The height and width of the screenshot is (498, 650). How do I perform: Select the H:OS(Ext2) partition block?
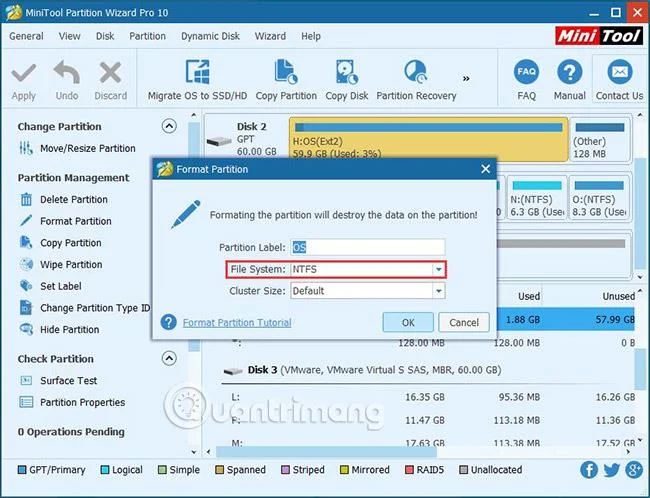click(x=428, y=139)
